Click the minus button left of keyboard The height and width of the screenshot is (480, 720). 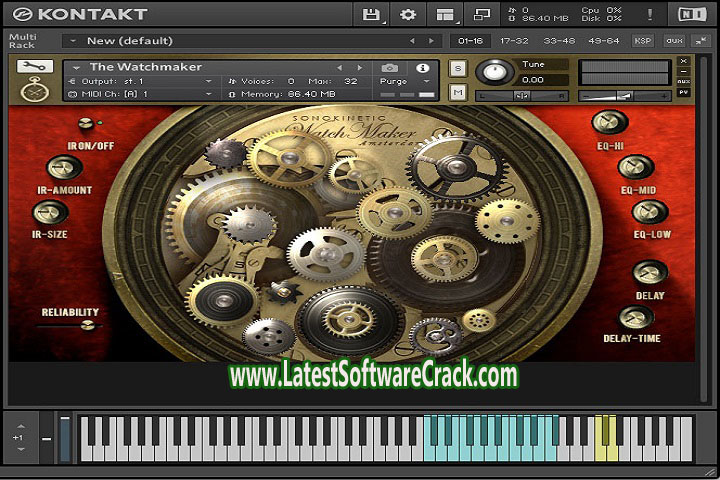click(46, 439)
